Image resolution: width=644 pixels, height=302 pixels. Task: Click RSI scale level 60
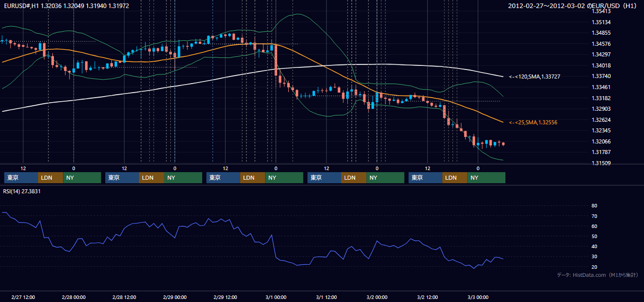tap(594, 226)
